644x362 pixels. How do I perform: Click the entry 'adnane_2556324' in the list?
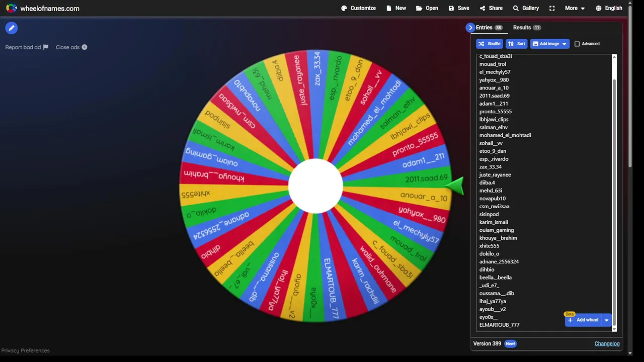point(499,262)
